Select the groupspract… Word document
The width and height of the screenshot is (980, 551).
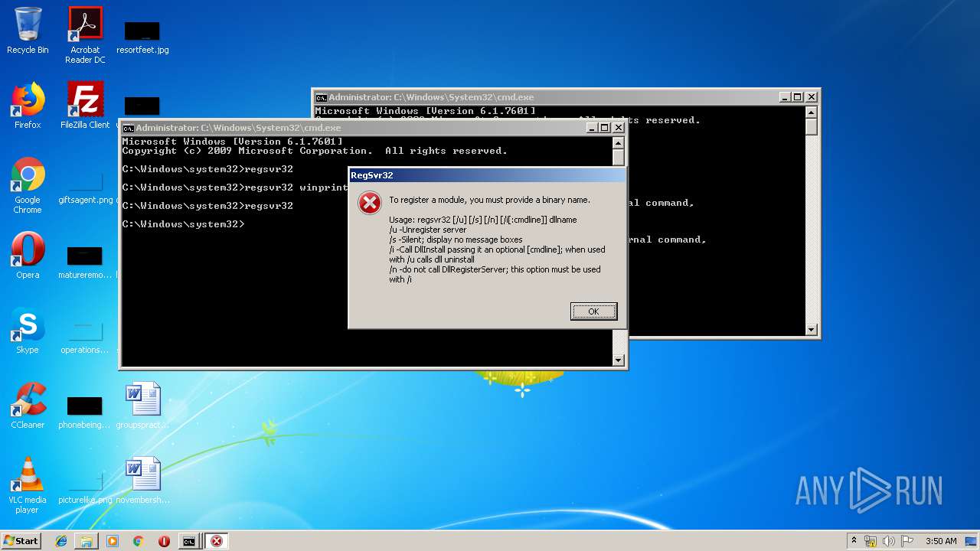(x=142, y=406)
